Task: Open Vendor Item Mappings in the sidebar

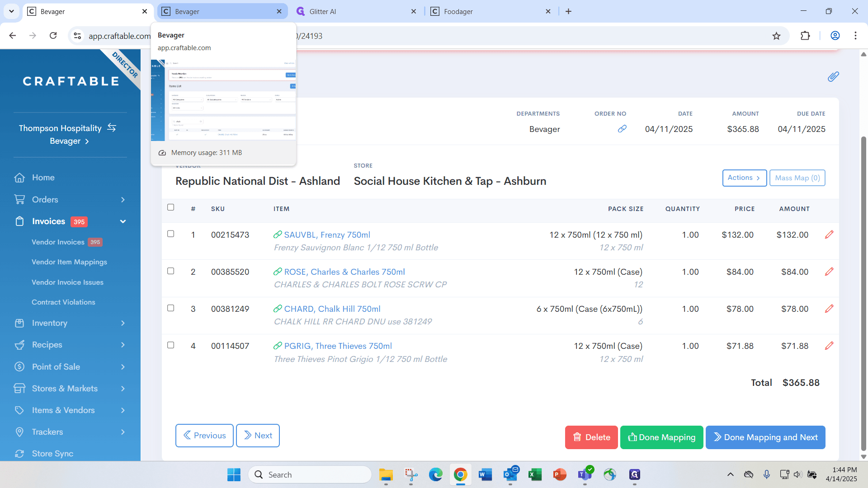Action: tap(69, 262)
